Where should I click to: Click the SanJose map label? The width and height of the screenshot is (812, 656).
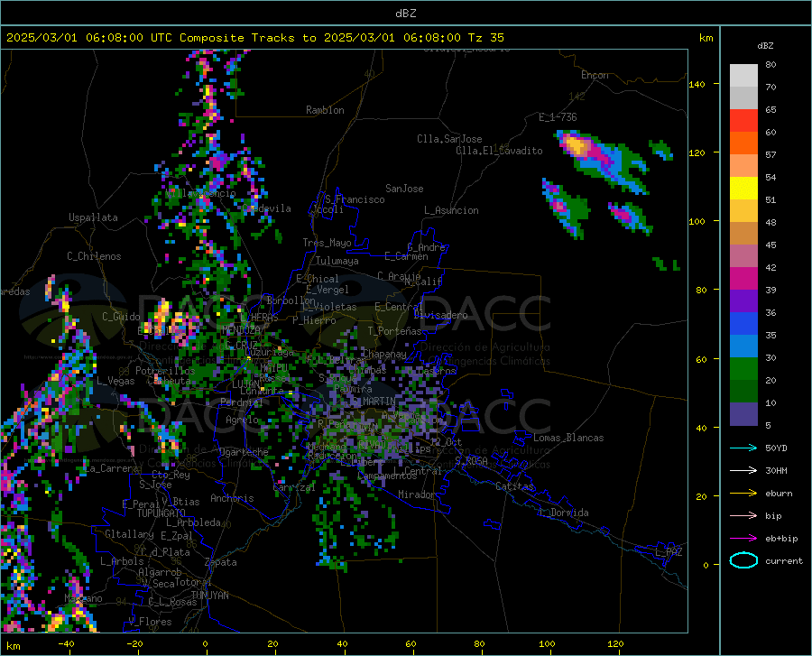coord(404,189)
